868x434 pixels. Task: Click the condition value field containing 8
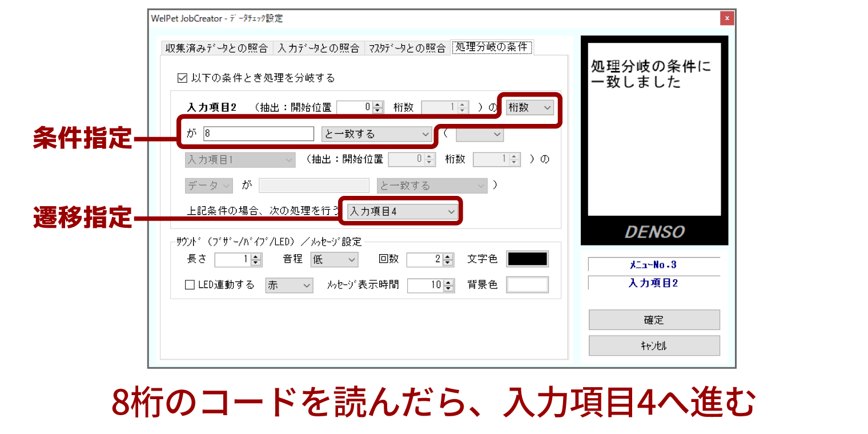pyautogui.click(x=259, y=134)
